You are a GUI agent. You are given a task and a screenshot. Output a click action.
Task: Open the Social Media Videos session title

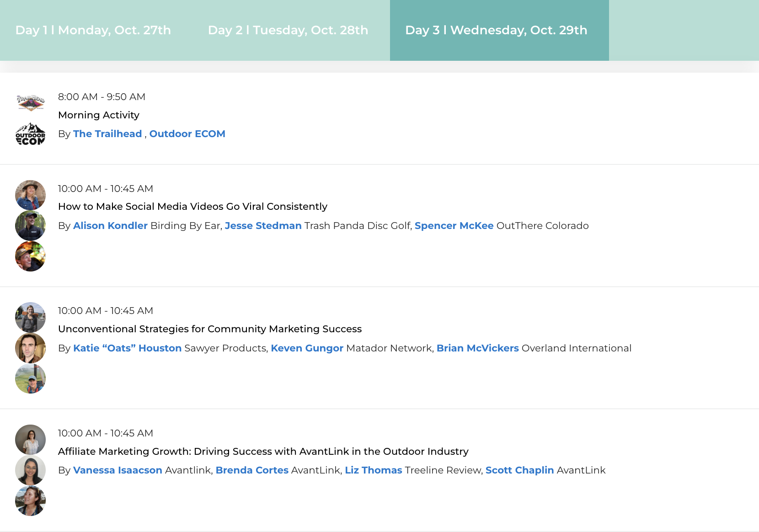click(x=192, y=207)
